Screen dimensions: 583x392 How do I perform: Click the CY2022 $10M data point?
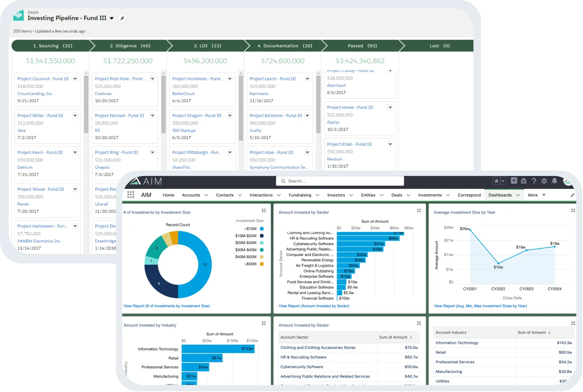point(498,263)
